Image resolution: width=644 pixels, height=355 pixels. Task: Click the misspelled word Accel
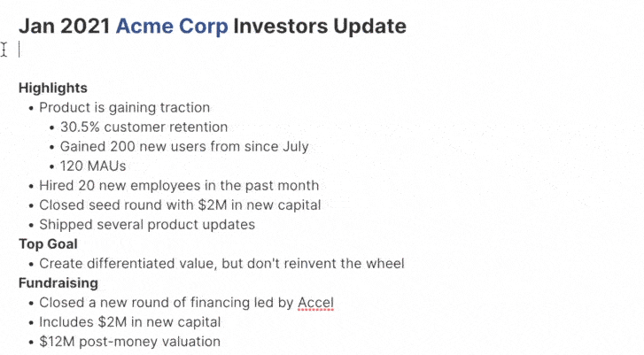(315, 303)
